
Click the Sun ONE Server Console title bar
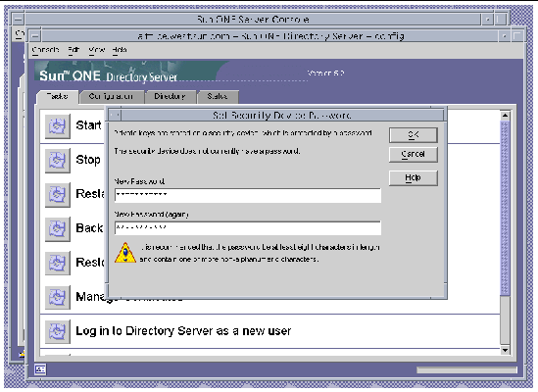[x=253, y=19]
